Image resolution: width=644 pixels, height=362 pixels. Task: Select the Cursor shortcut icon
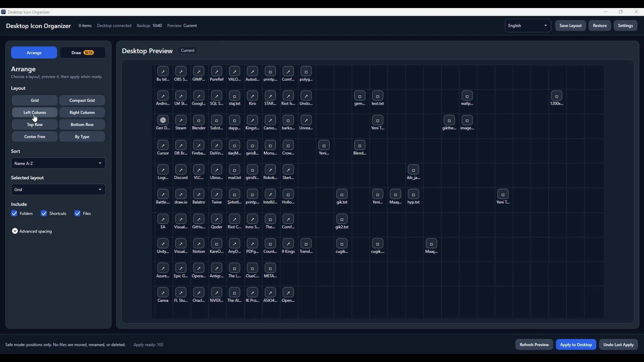pyautogui.click(x=163, y=145)
